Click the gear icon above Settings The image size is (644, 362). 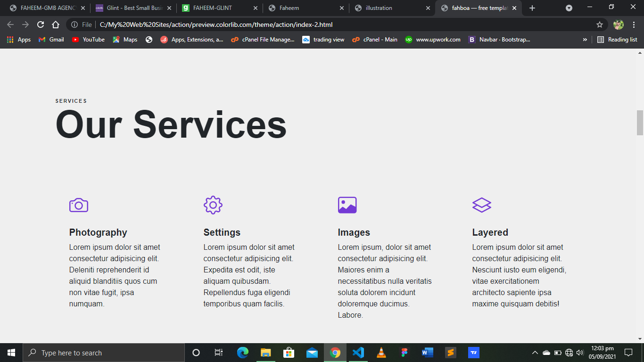click(213, 205)
